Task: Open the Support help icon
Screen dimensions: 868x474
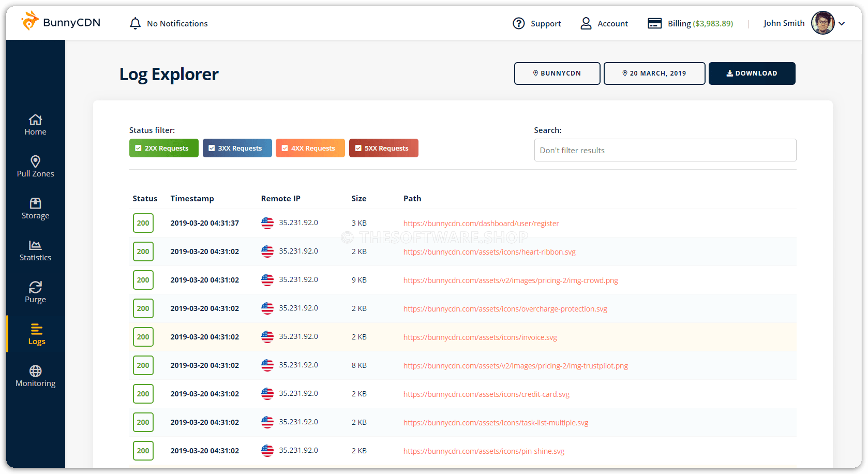Action: [x=518, y=23]
